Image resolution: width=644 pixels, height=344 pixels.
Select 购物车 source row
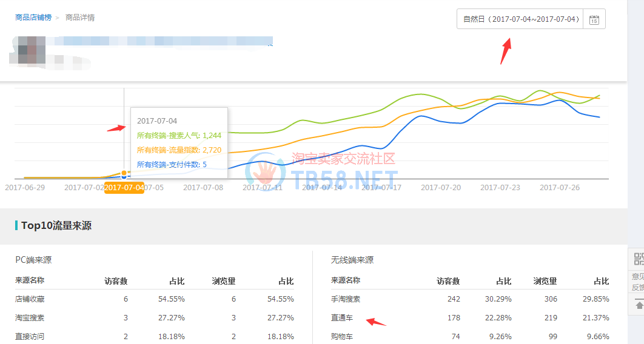point(343,336)
